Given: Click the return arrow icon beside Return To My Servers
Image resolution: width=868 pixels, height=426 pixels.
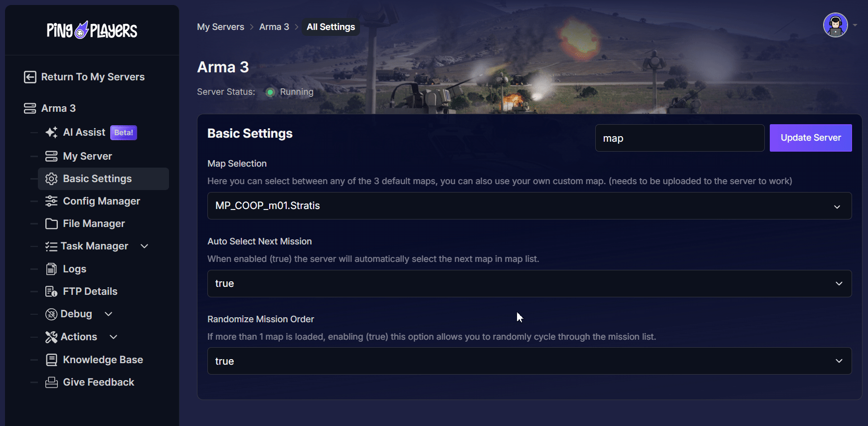Looking at the screenshot, I should 30,77.
